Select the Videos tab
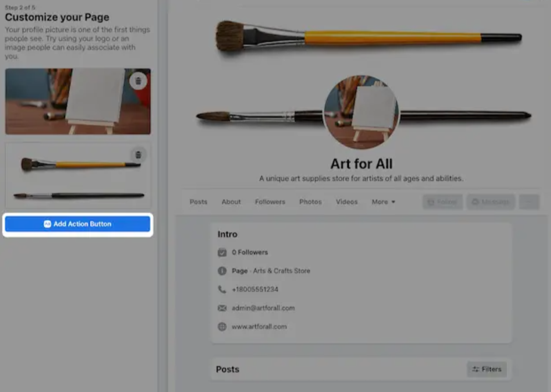Image resolution: width=551 pixels, height=392 pixels. coord(346,202)
